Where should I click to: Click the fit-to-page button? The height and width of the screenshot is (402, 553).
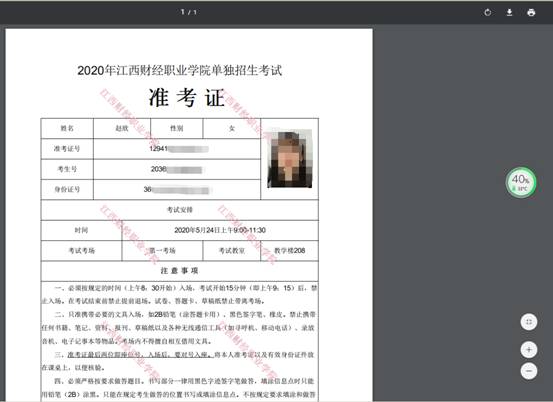point(529,322)
